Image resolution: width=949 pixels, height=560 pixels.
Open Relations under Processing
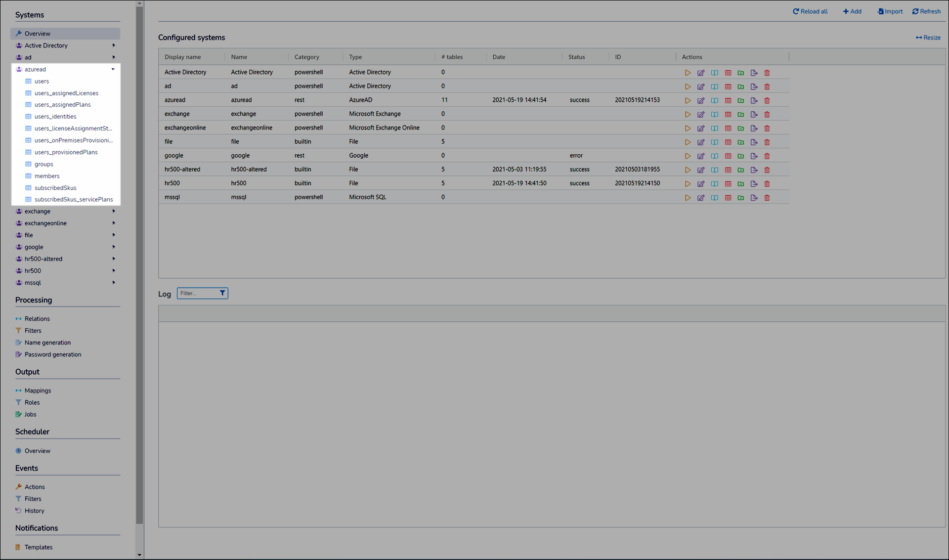point(37,319)
